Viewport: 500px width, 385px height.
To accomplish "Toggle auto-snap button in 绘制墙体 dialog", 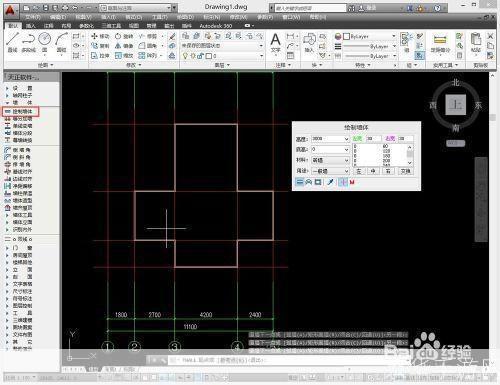I will 343,182.
